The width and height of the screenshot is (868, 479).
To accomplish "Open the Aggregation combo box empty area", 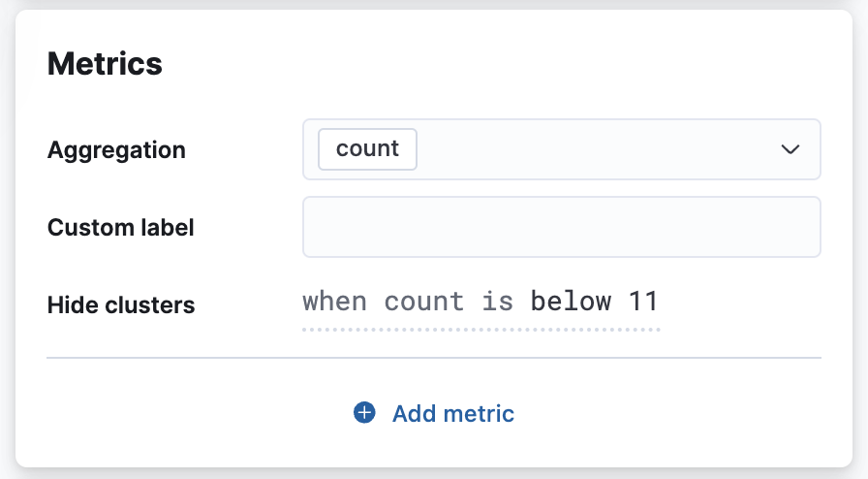I will 591,149.
